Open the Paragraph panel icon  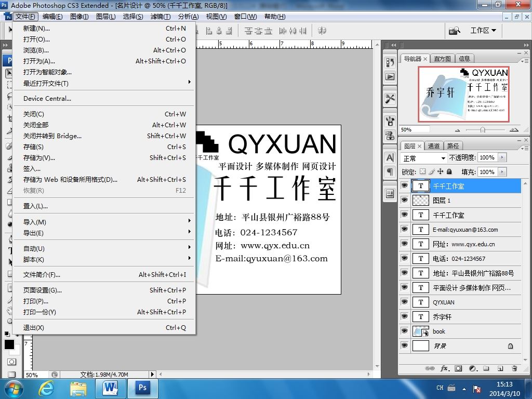click(x=390, y=172)
